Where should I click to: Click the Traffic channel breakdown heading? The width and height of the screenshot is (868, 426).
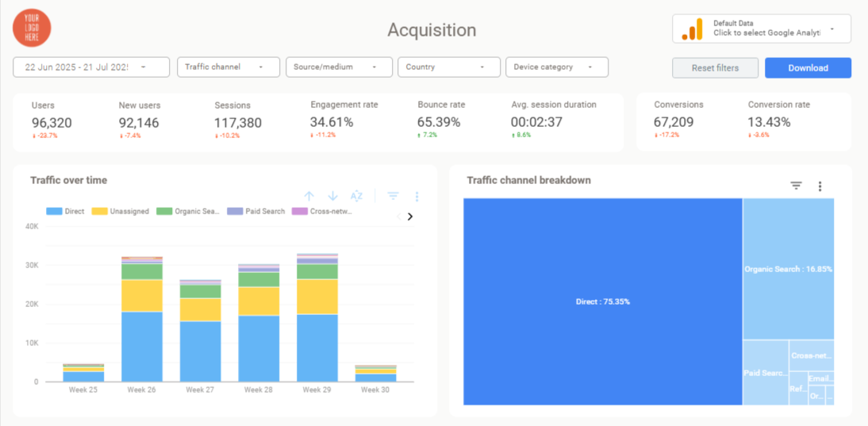(x=528, y=180)
